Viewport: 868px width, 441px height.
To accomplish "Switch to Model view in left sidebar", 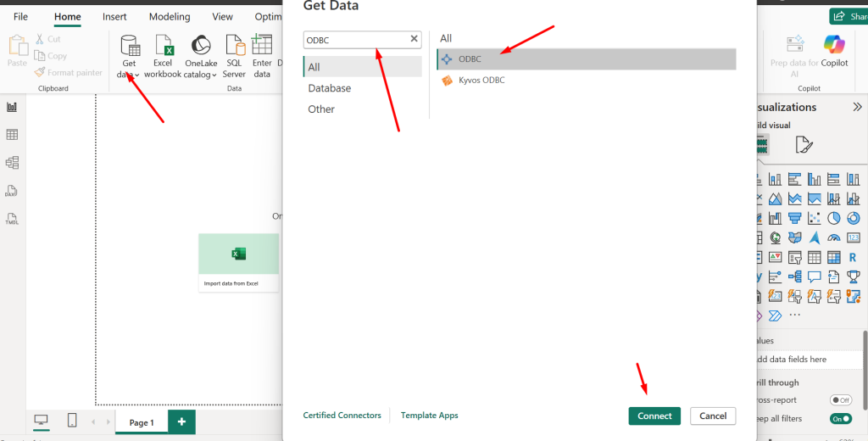I will tap(12, 162).
